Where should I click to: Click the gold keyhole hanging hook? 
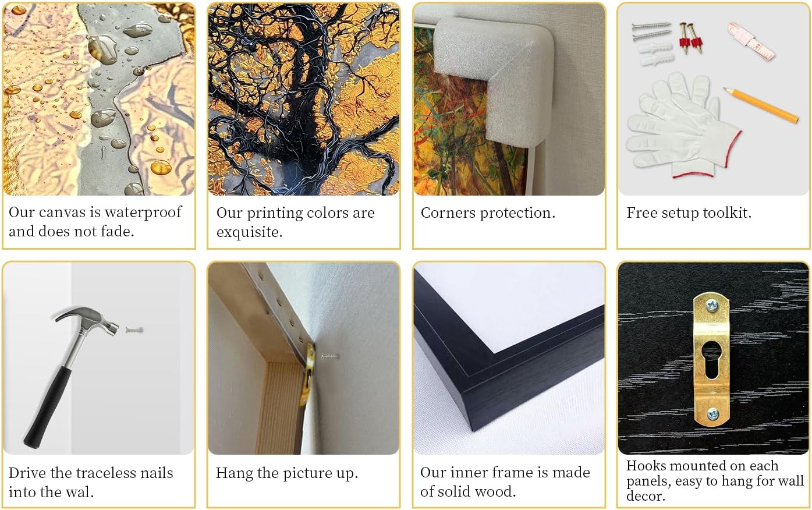[712, 360]
